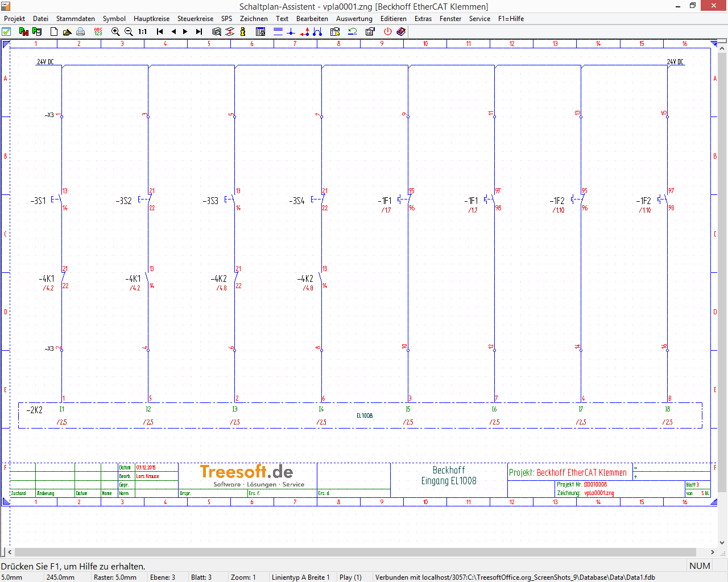Click the zoom out magnifier icon
This screenshot has height=582, width=728.
coord(129,32)
